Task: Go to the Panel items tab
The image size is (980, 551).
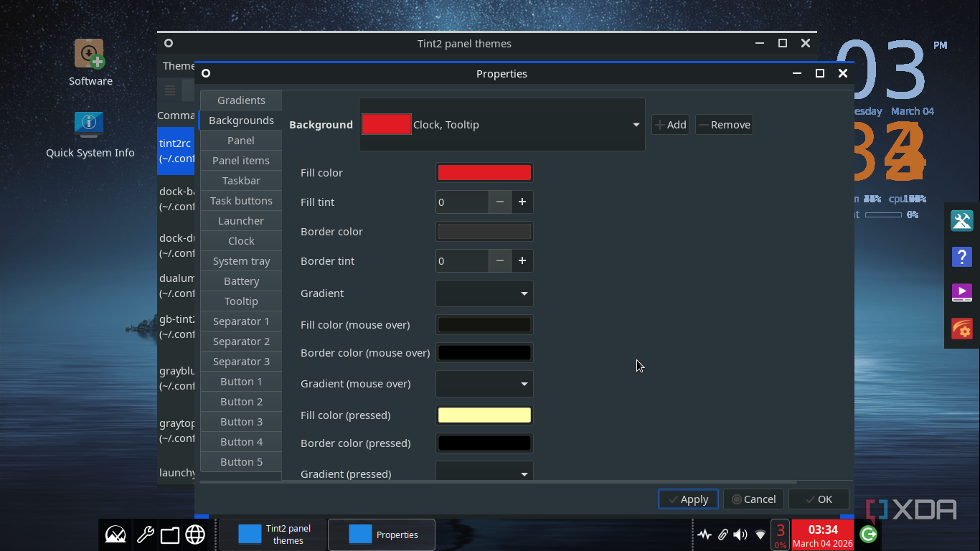Action: point(241,161)
